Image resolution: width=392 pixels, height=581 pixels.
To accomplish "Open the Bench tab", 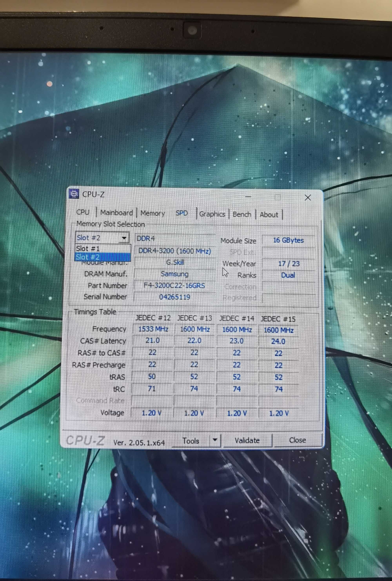I will 242,215.
